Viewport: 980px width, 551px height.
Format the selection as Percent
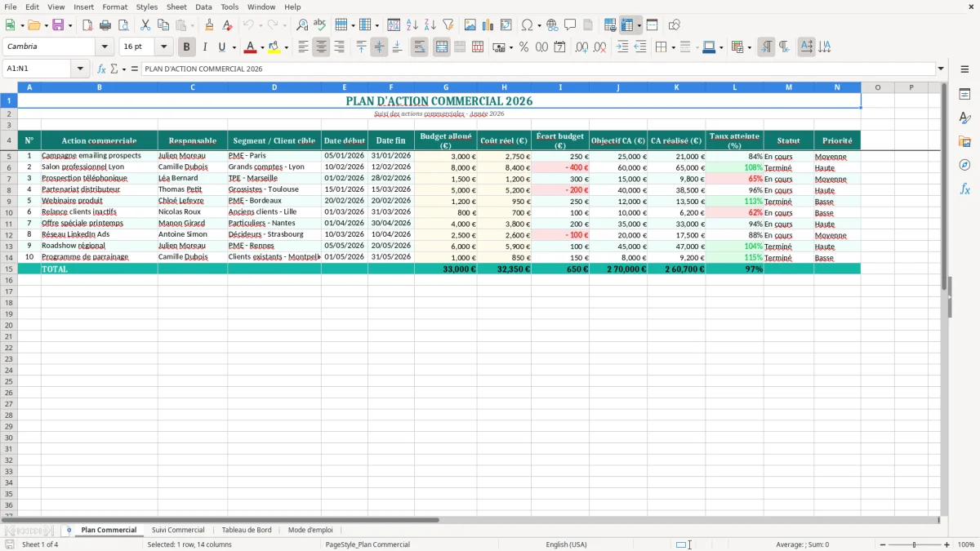tap(523, 47)
